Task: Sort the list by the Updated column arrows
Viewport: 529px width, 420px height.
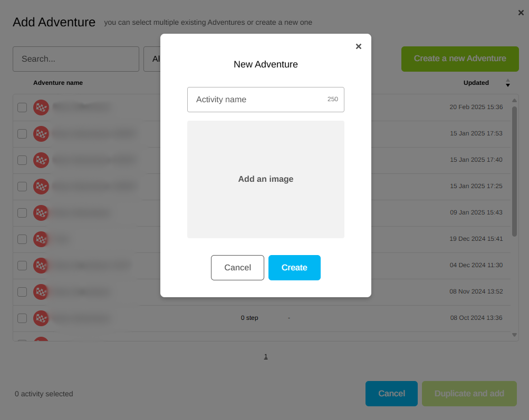Action: (x=508, y=83)
